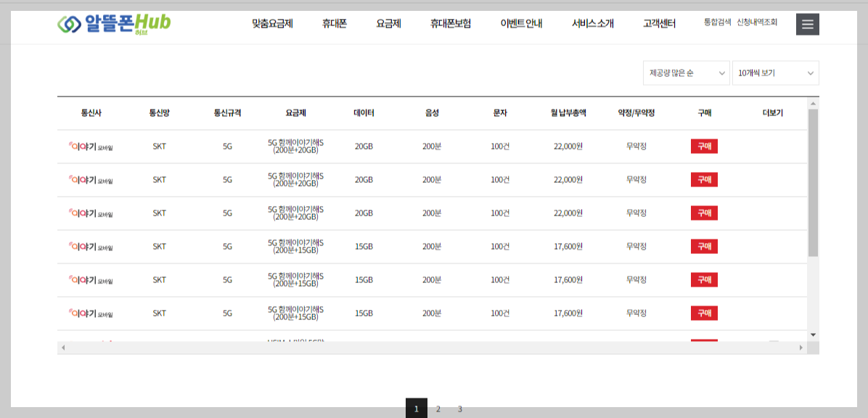Open the 10개씩 보기 page-size dropdown
This screenshot has height=418, width=868.
pyautogui.click(x=776, y=73)
